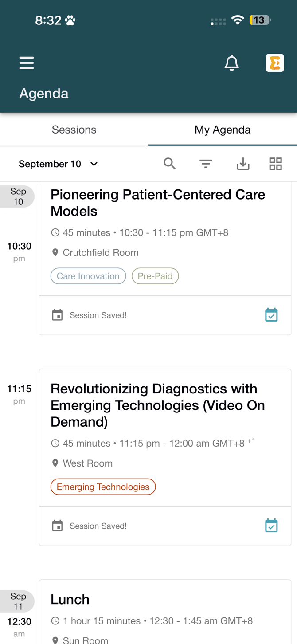This screenshot has height=644, width=297.
Task: Tap the Emerging Technologies tag
Action: click(103, 487)
